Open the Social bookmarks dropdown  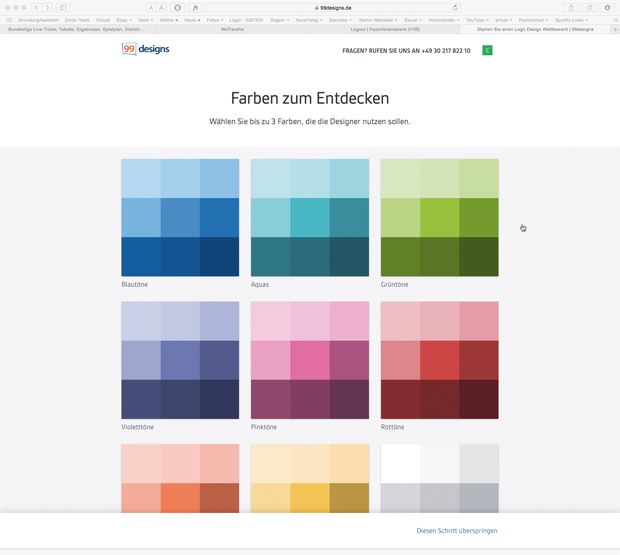point(413,20)
